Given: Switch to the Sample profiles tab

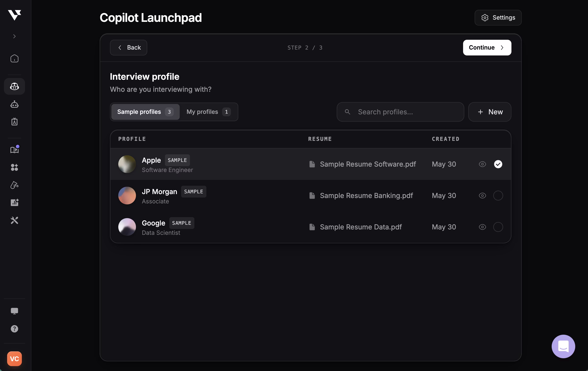Looking at the screenshot, I should click(x=145, y=112).
